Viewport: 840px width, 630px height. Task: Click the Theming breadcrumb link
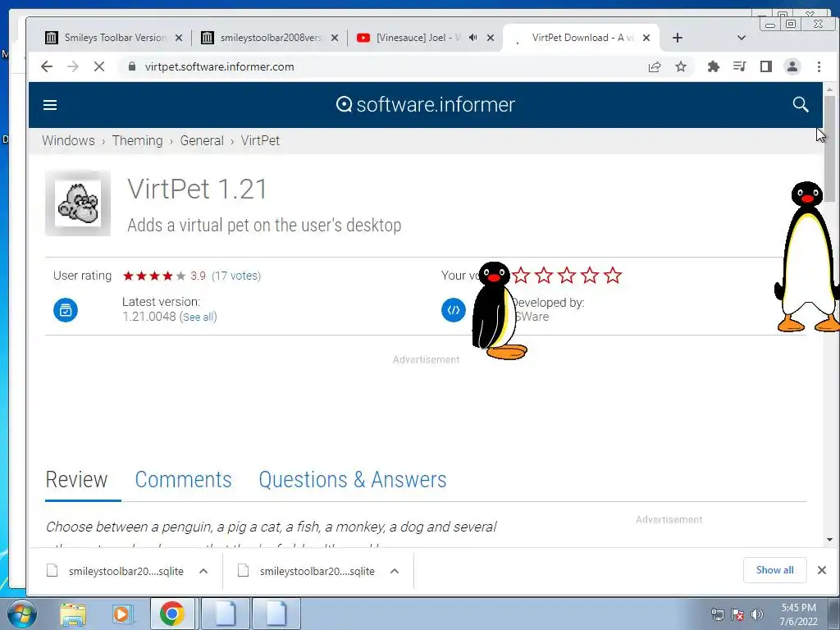pyautogui.click(x=137, y=140)
